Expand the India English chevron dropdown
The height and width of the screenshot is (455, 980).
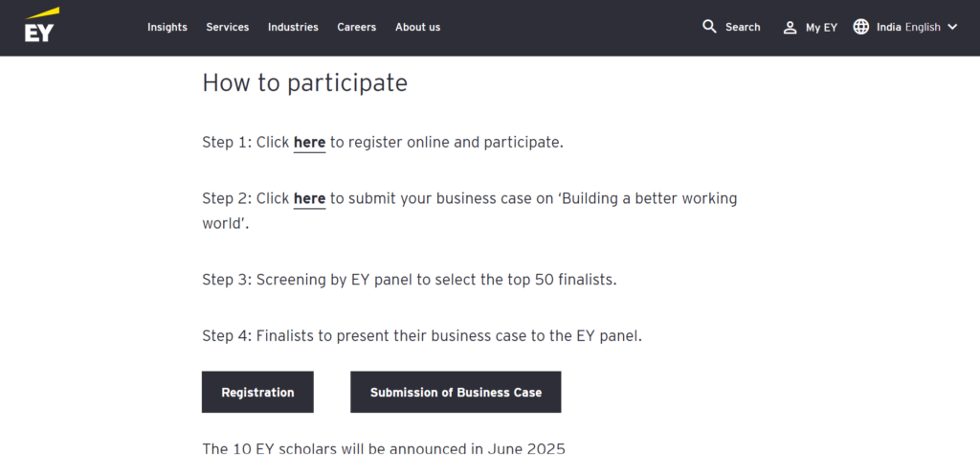point(952,27)
